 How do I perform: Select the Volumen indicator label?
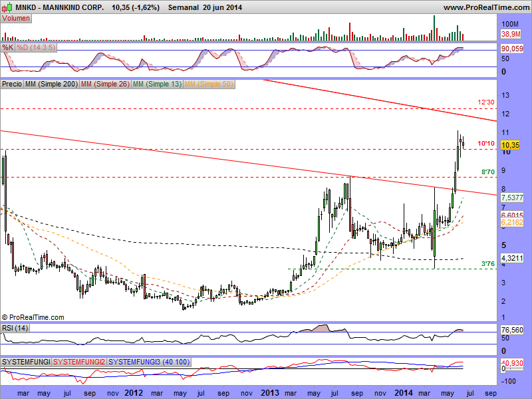tap(16, 19)
